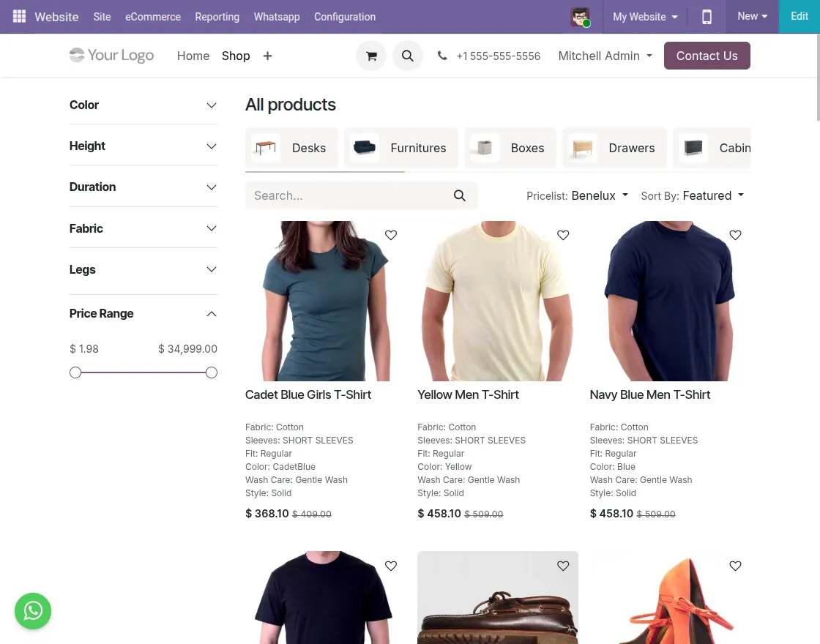Open the Configuration menu
Image resolution: width=820 pixels, height=644 pixels.
coord(345,16)
